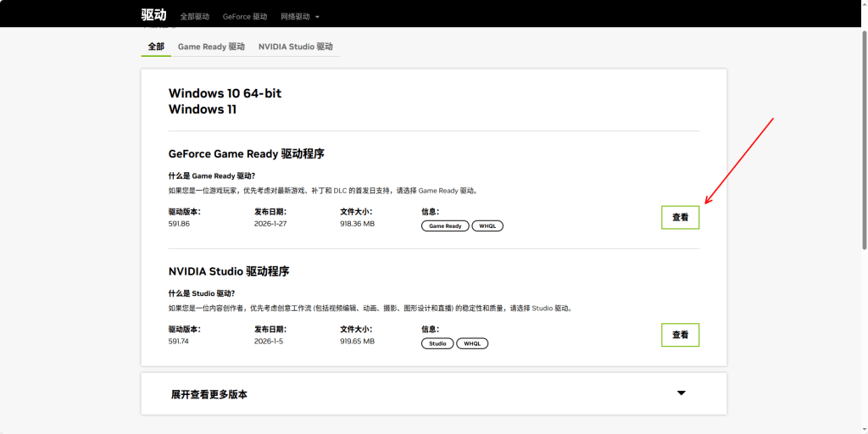Click the WHQL badge beside Game Ready
The image size is (868, 434).
487,226
